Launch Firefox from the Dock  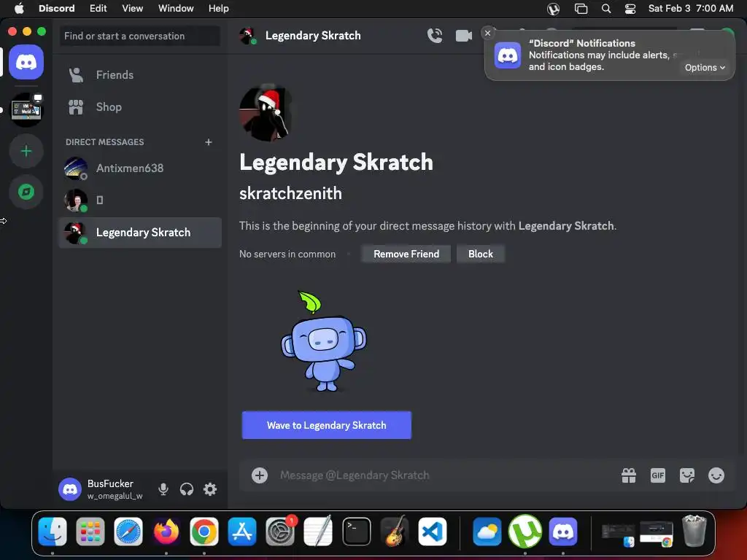point(166,532)
